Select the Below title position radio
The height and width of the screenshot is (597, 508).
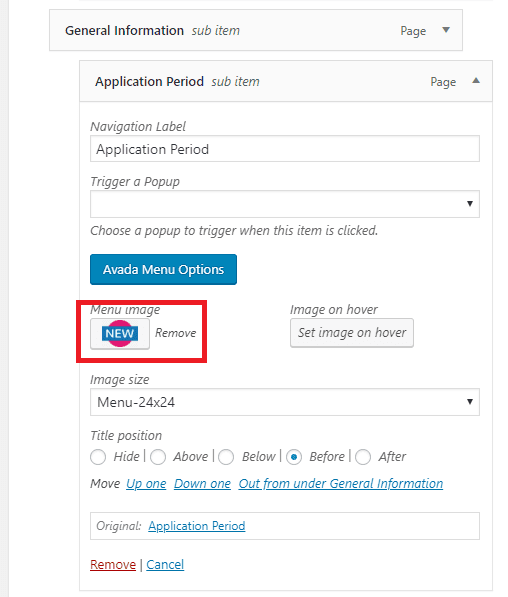226,457
